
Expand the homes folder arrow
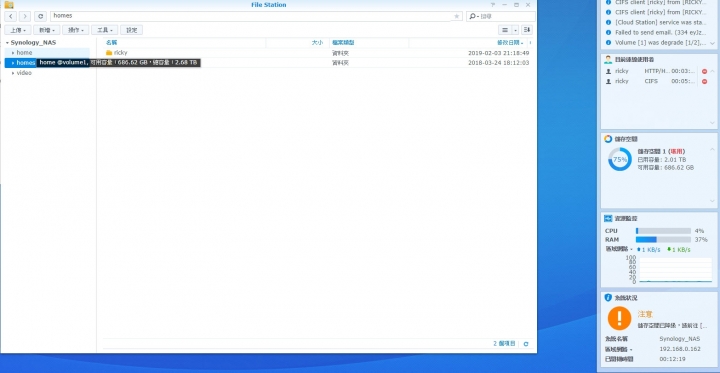(x=13, y=63)
